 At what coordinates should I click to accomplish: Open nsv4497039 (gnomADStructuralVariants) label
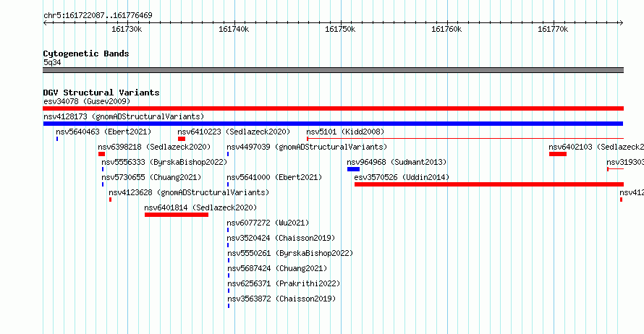(307, 147)
